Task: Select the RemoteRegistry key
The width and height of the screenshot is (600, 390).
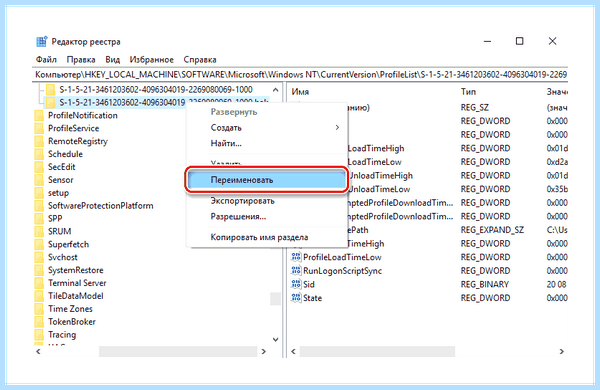Action: point(78,141)
